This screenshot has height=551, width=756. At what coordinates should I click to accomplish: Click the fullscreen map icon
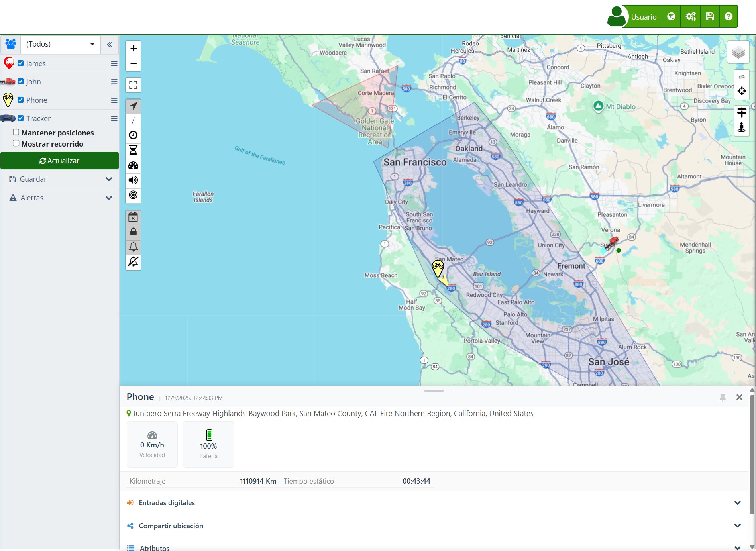pyautogui.click(x=133, y=85)
